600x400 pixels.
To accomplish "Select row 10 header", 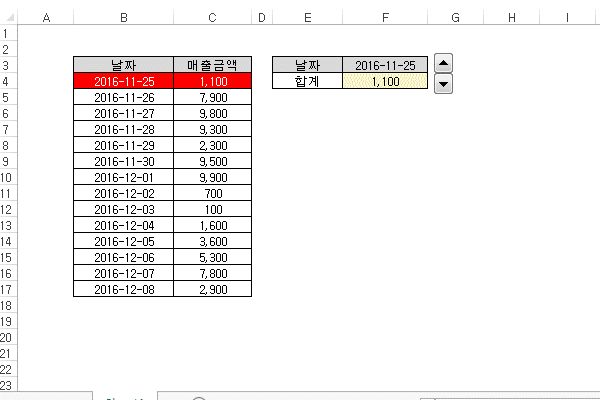I will pos(8,177).
